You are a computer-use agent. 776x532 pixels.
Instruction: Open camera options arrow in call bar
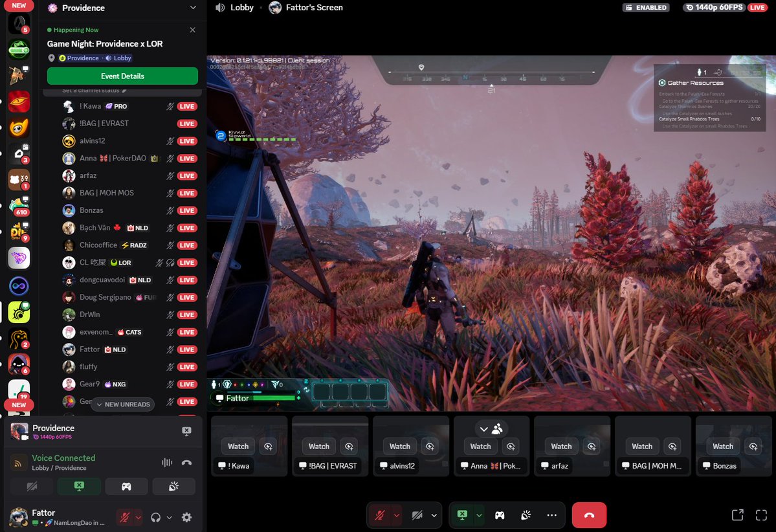[434, 515]
